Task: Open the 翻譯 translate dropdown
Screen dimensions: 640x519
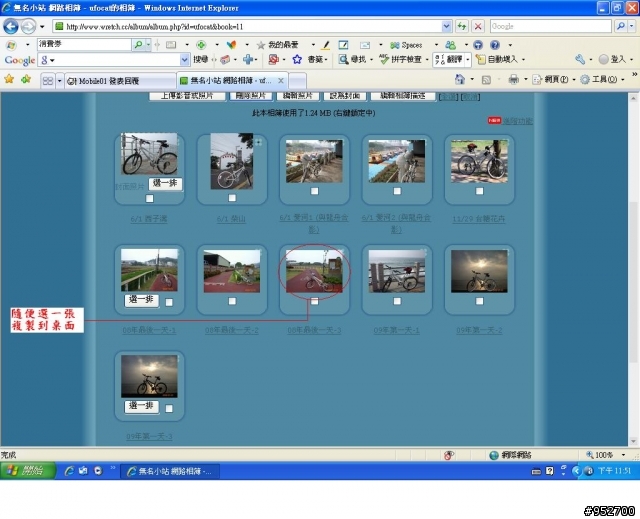Action: [x=467, y=60]
